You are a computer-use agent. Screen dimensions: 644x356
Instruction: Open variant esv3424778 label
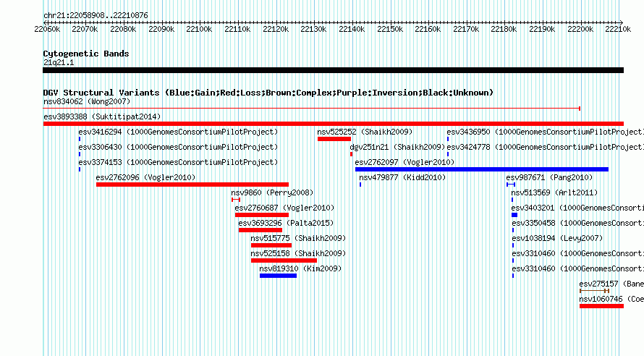(546, 147)
